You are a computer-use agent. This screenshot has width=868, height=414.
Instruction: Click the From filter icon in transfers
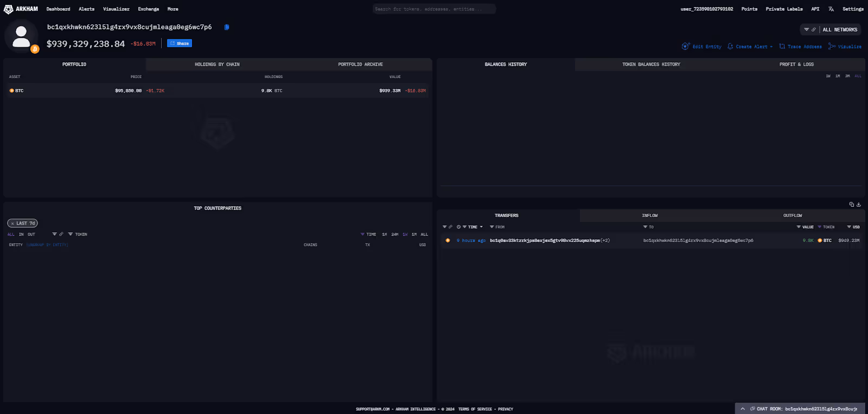click(492, 227)
